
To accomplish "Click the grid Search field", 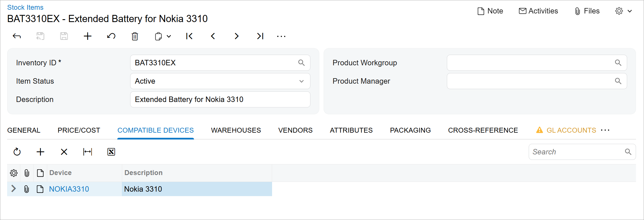I will click(577, 152).
